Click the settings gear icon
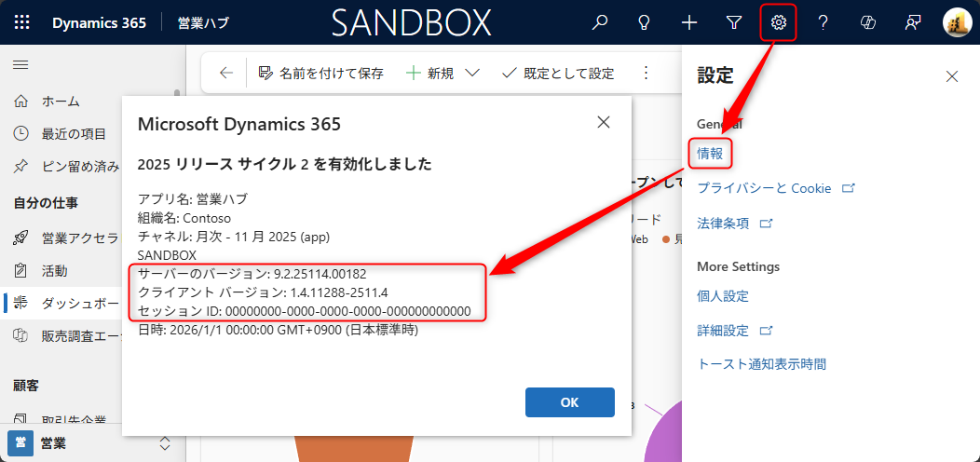 click(x=779, y=22)
